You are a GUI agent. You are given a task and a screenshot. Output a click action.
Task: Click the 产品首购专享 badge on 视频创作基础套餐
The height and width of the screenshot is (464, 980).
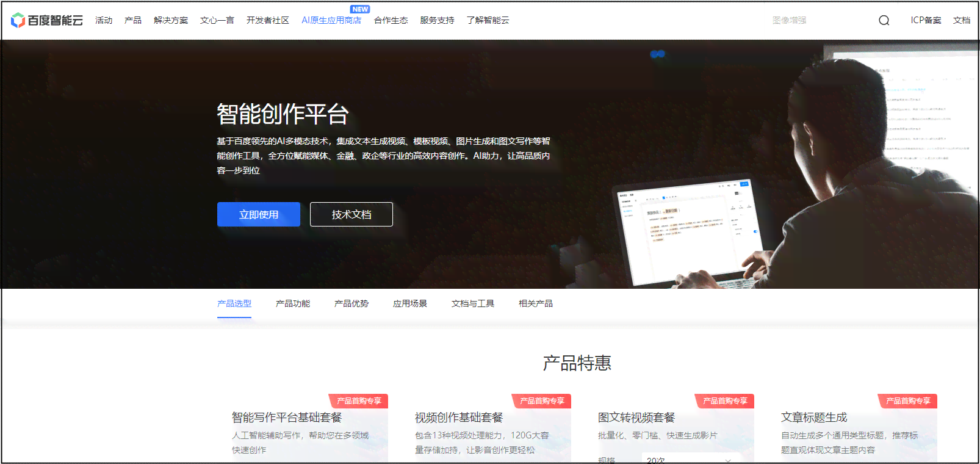pyautogui.click(x=541, y=401)
